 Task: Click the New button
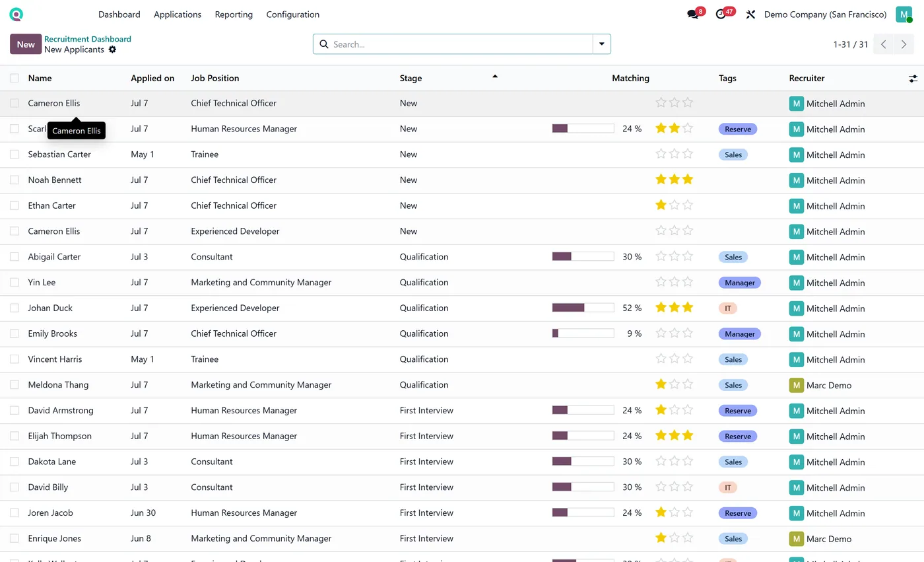click(x=26, y=44)
